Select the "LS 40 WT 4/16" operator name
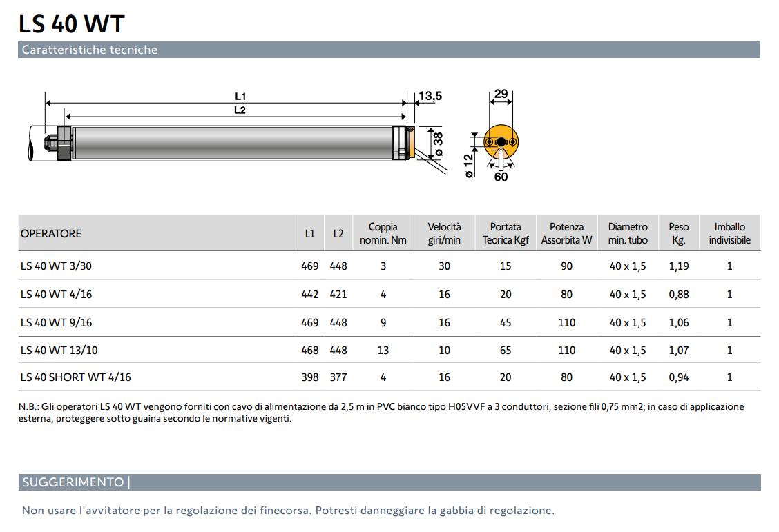Viewport: 779px width, 532px height. click(56, 294)
